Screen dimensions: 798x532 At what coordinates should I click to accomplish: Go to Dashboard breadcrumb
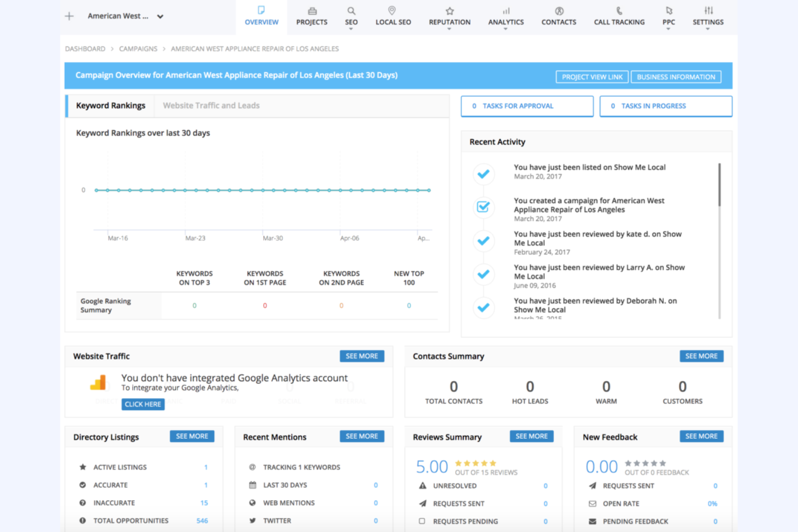[85, 49]
